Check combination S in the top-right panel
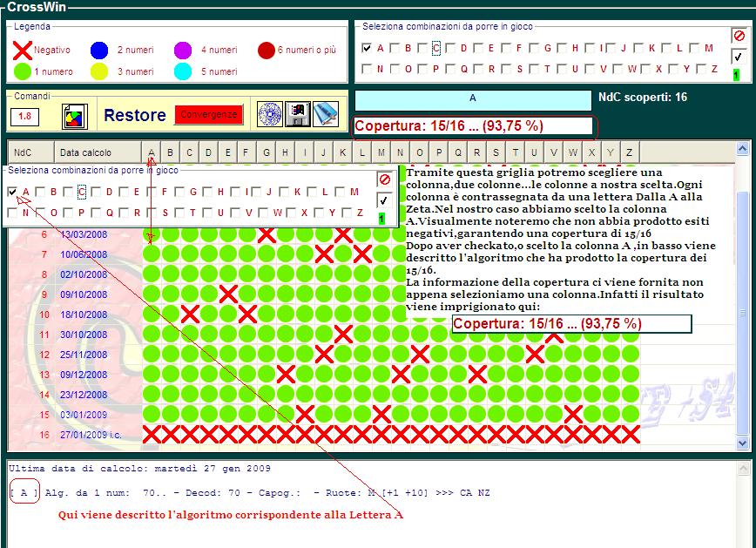Viewport: 756px width, 548px height. click(506, 69)
